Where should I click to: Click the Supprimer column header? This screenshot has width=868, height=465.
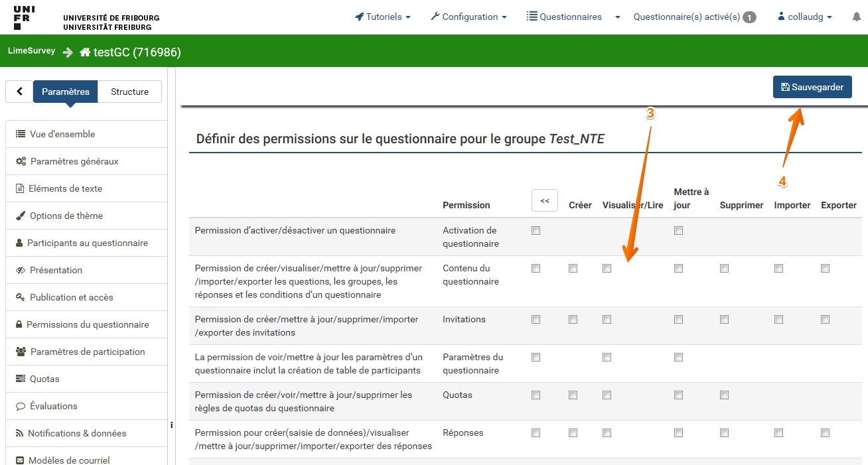pyautogui.click(x=742, y=206)
